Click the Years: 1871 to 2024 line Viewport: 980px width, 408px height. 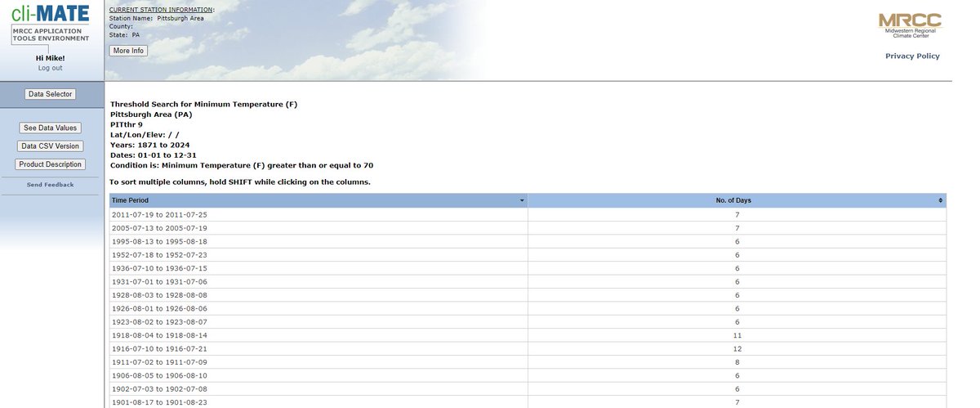(x=150, y=145)
